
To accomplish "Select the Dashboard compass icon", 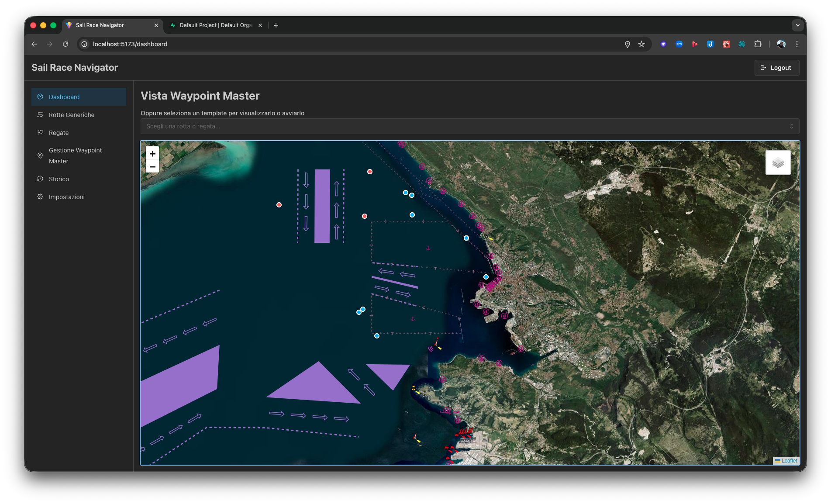I will click(x=40, y=97).
